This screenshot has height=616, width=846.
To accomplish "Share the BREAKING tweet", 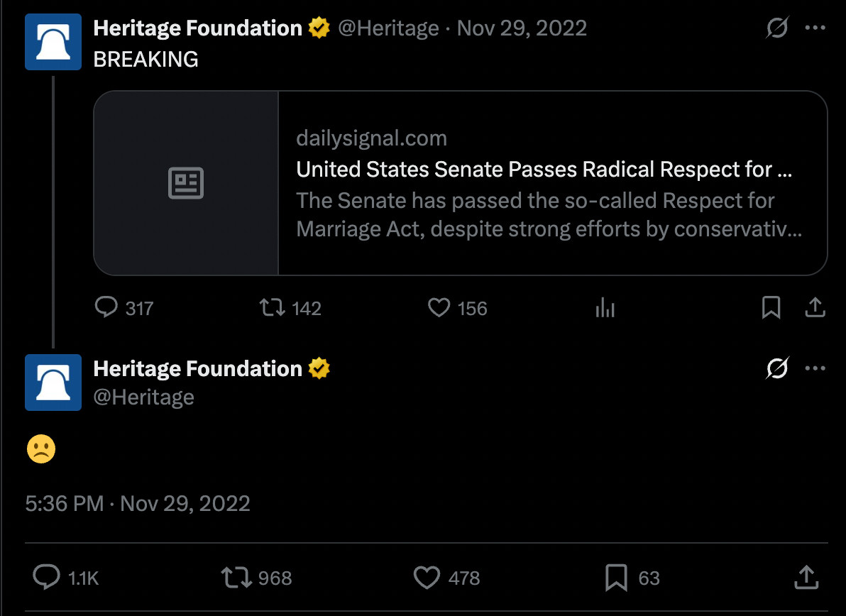I will click(815, 307).
